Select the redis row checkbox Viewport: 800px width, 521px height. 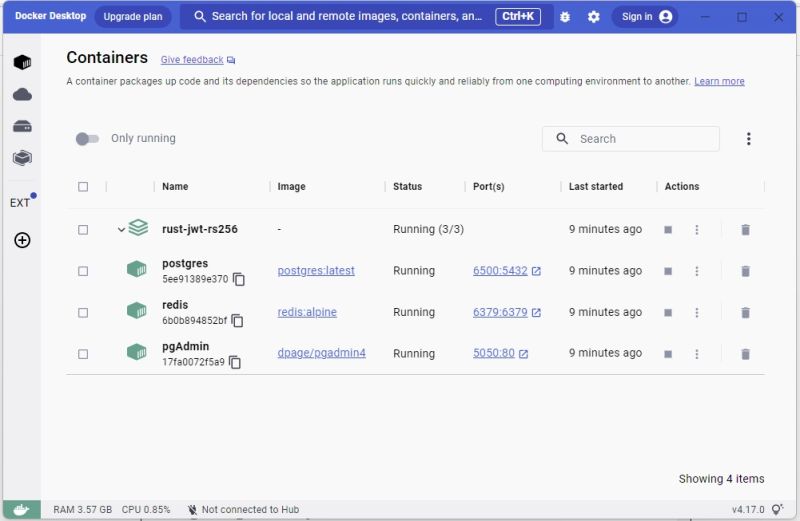click(83, 312)
